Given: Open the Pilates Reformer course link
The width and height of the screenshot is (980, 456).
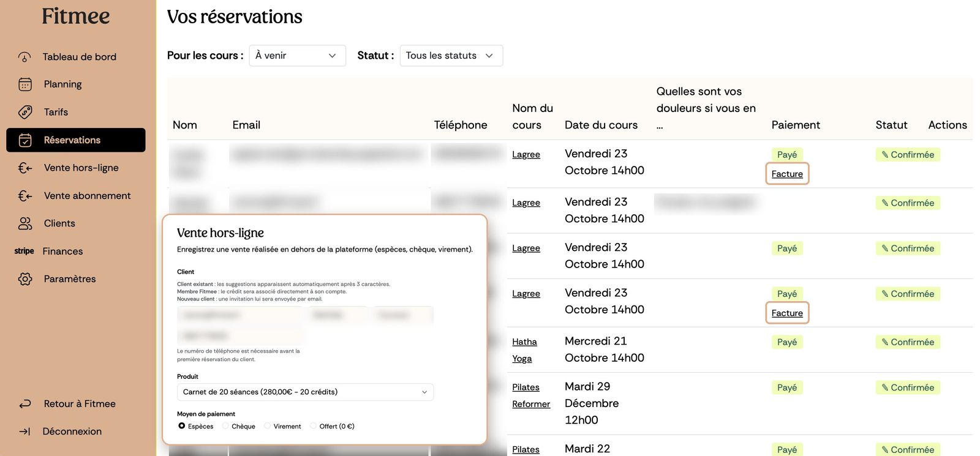Looking at the screenshot, I should point(531,395).
